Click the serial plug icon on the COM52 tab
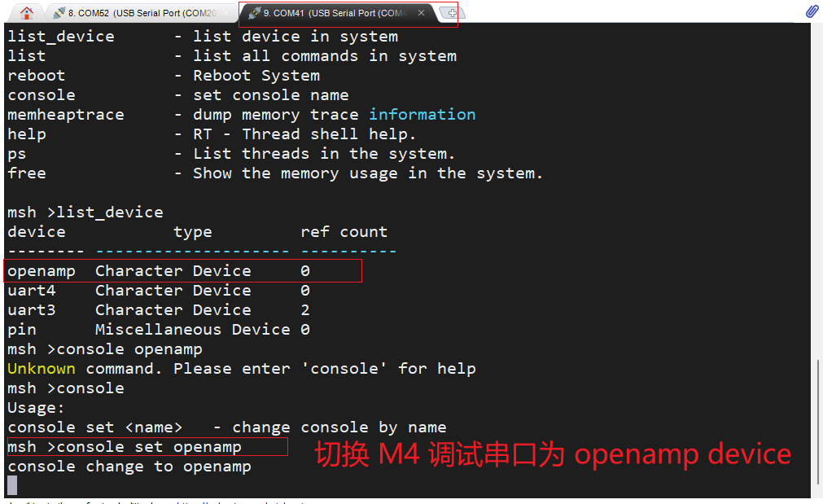This screenshot has width=823, height=504. [x=59, y=12]
